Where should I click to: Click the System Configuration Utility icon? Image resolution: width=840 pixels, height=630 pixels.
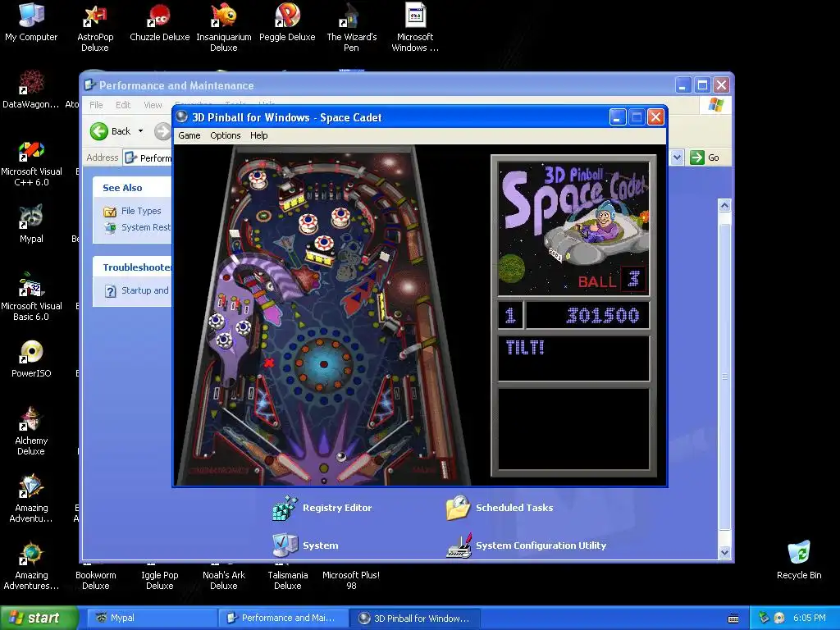[459, 546]
